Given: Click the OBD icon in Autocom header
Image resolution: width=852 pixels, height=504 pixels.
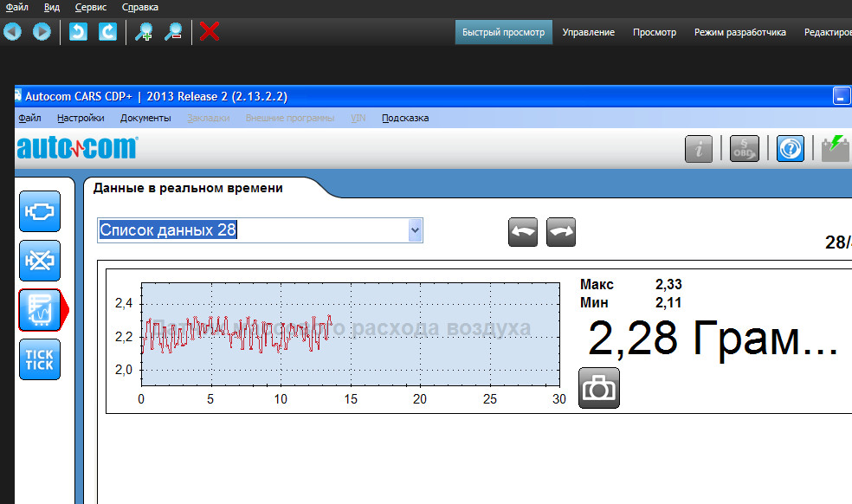Looking at the screenshot, I should (x=744, y=149).
